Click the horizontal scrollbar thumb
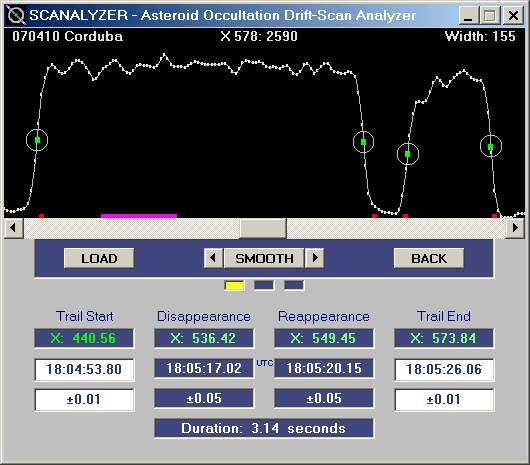This screenshot has width=530, height=465. [263, 228]
